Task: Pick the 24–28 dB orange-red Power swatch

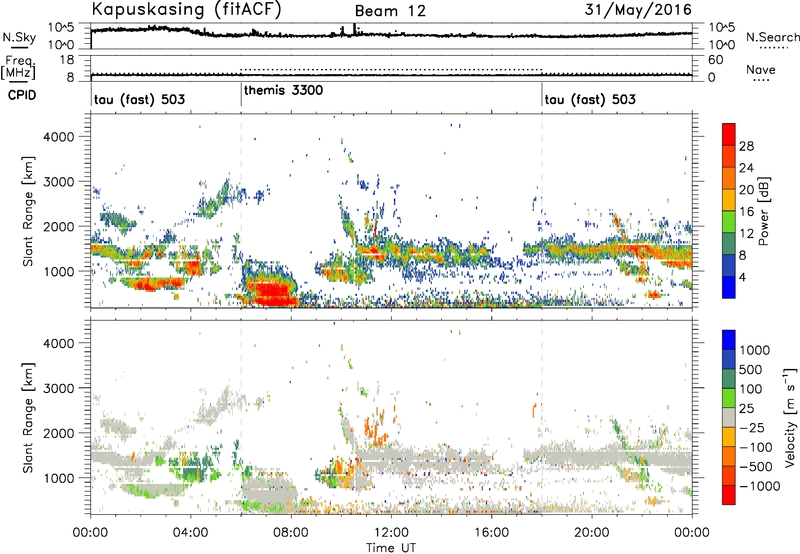Action: pos(729,156)
